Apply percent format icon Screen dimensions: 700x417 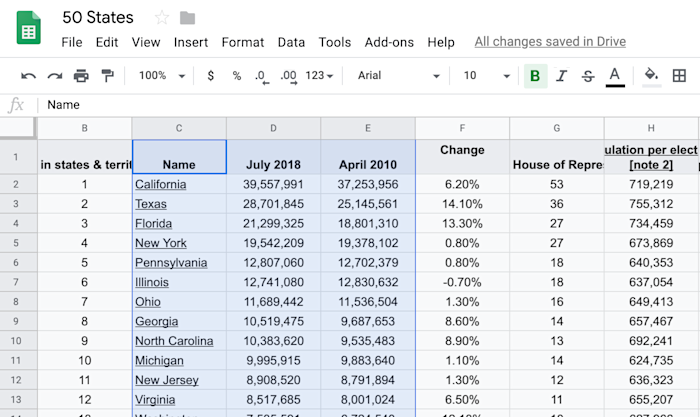237,76
